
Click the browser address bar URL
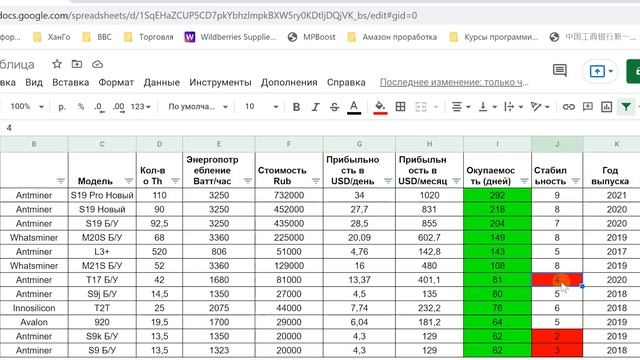click(x=208, y=16)
